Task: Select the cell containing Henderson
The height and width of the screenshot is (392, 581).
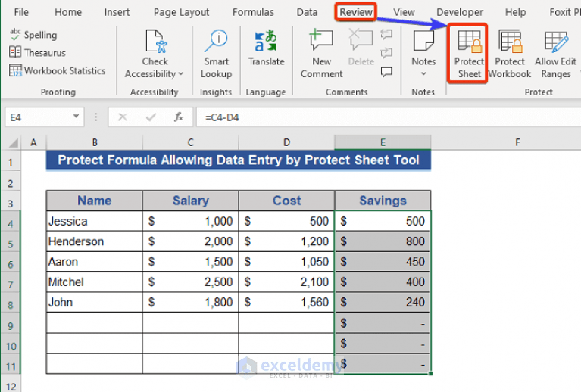Action: coord(95,241)
